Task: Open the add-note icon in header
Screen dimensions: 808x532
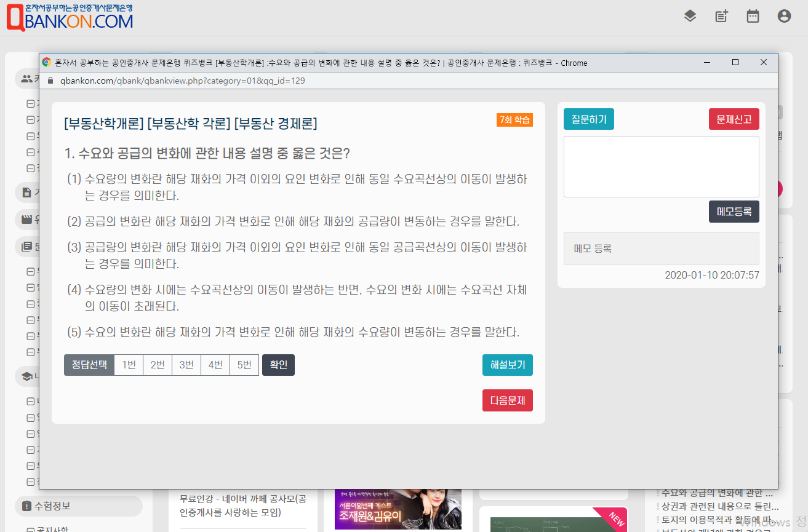Action: click(721, 17)
